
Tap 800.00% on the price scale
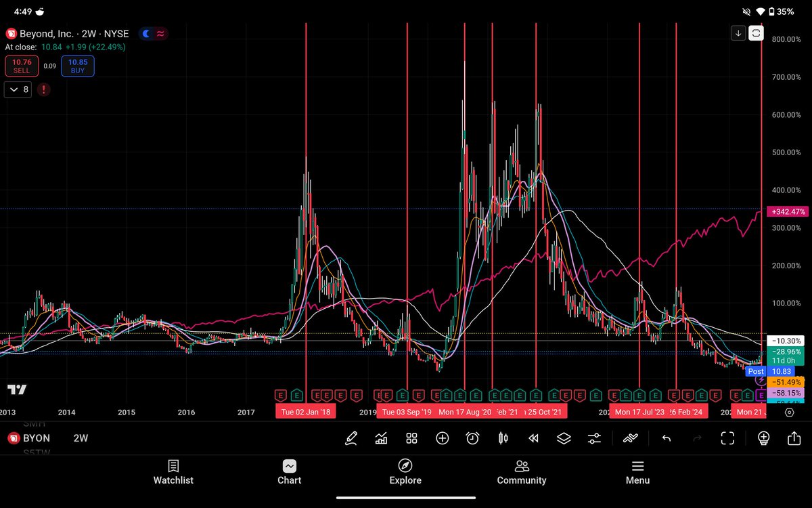coord(786,39)
